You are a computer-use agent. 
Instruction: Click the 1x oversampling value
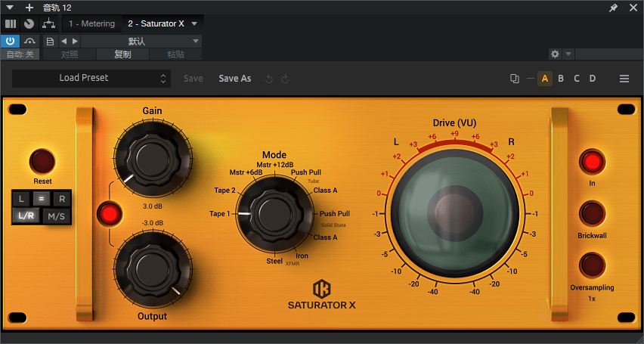point(592,299)
